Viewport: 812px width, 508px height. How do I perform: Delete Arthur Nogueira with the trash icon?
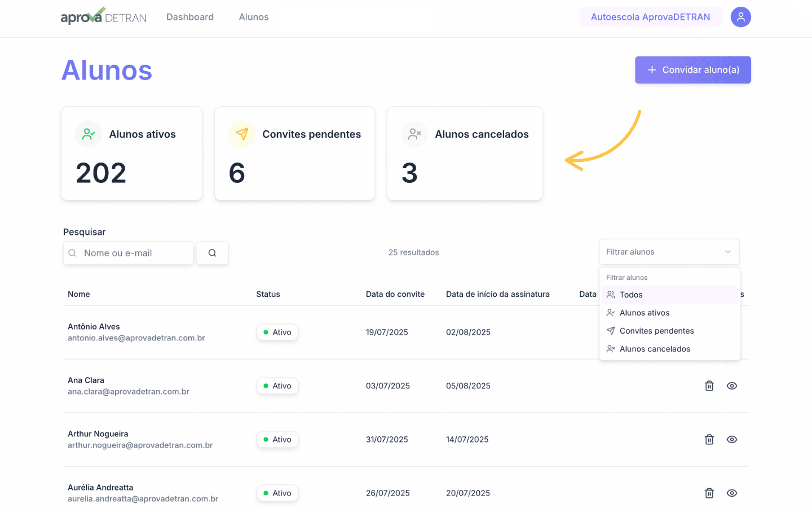coord(709,440)
